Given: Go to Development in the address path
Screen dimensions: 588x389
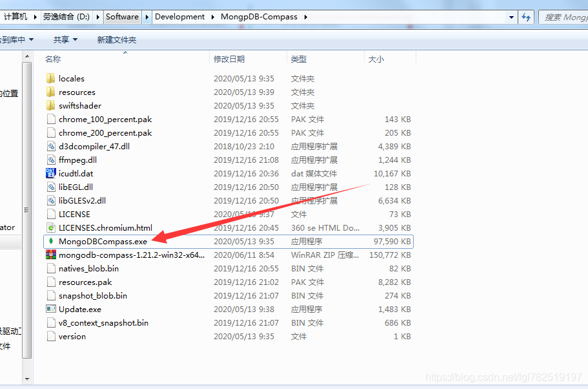Looking at the screenshot, I should [x=179, y=17].
